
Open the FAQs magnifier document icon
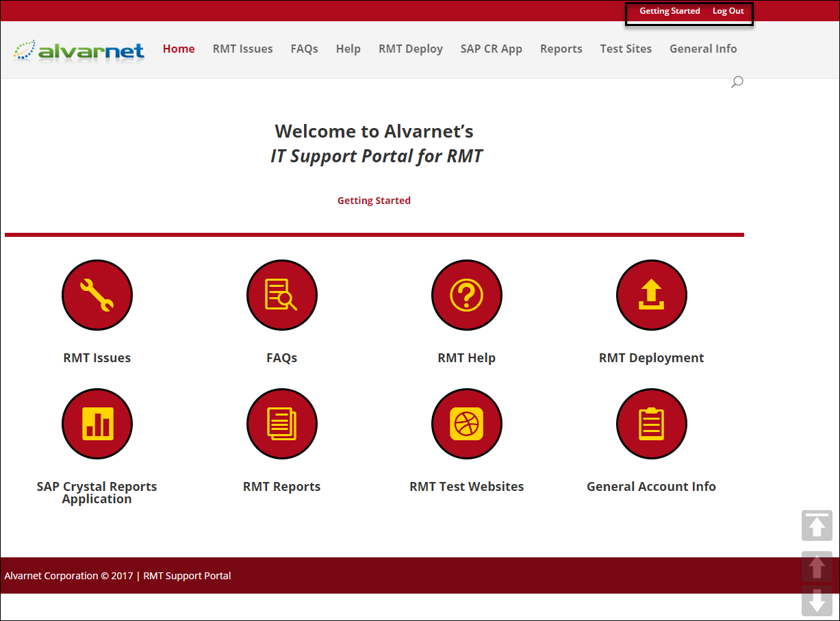(282, 295)
